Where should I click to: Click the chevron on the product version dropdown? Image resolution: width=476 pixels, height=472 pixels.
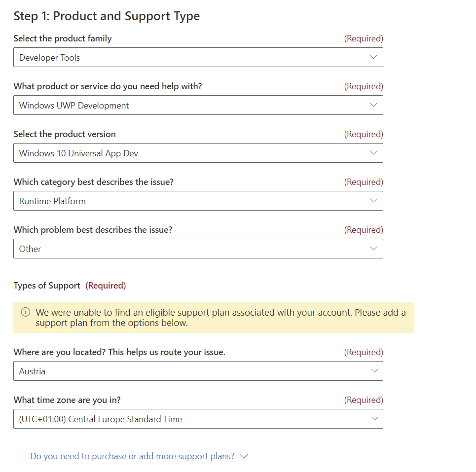coord(374,153)
